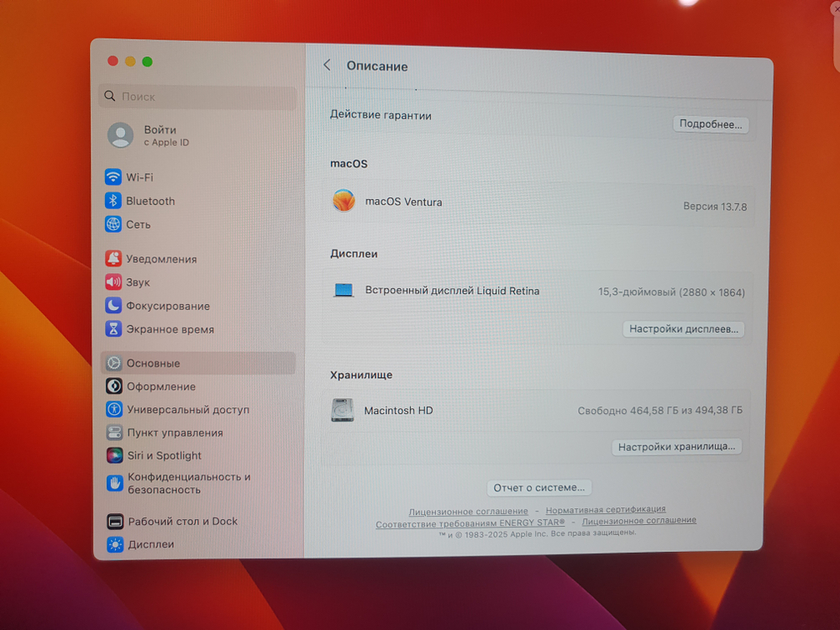The width and height of the screenshot is (840, 630).
Task: Click the Версия 13.7.8 text
Action: (x=715, y=207)
